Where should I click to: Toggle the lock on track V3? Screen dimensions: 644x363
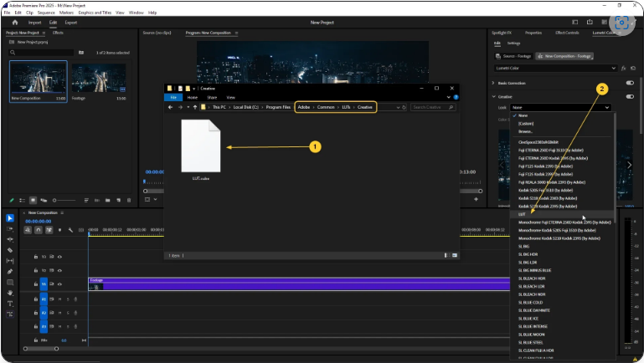(36, 257)
